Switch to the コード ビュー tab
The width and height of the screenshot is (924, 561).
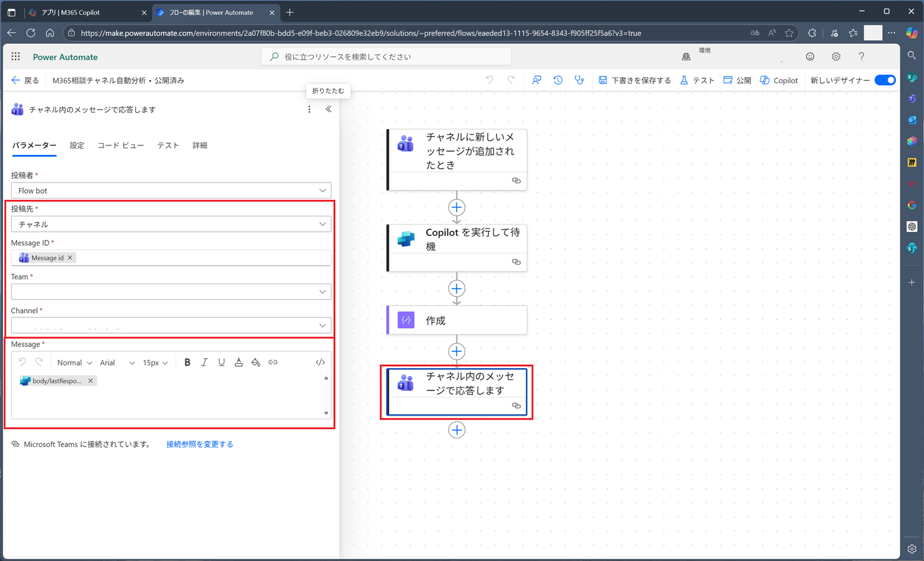click(121, 145)
